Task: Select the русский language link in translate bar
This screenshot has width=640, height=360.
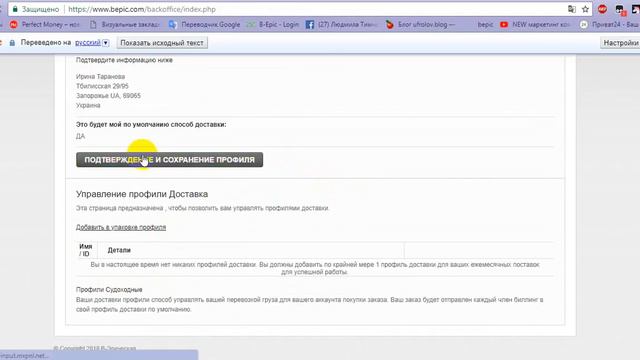Action: point(88,42)
